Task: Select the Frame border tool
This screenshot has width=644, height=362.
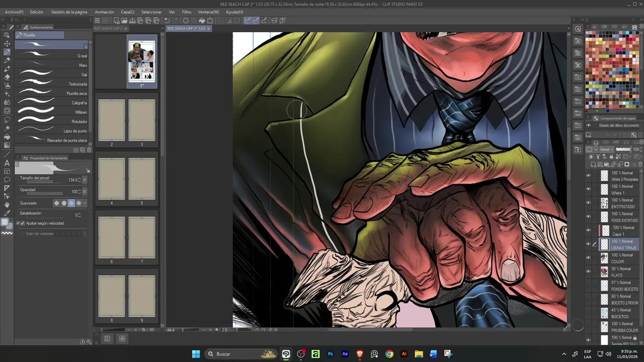Action: tap(7, 171)
